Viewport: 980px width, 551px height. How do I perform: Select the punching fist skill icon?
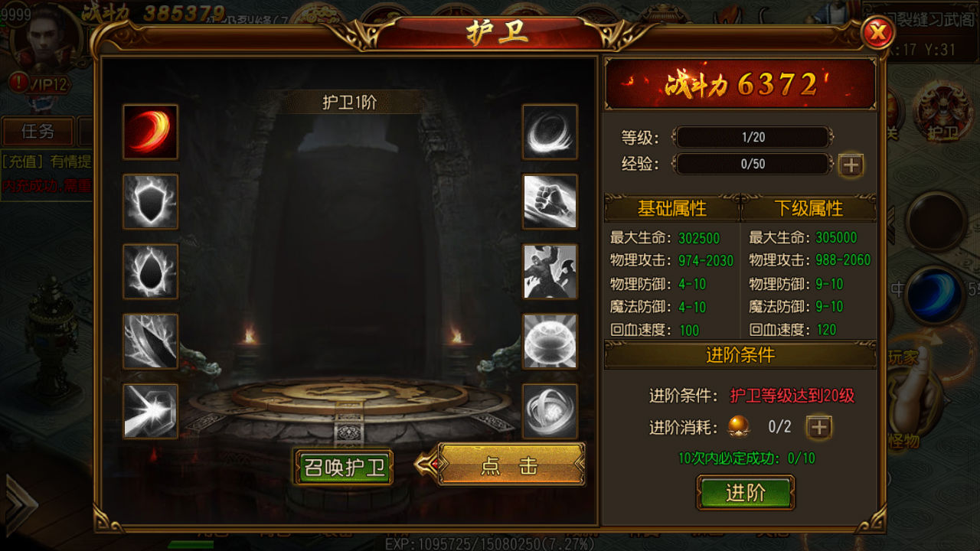(x=550, y=201)
